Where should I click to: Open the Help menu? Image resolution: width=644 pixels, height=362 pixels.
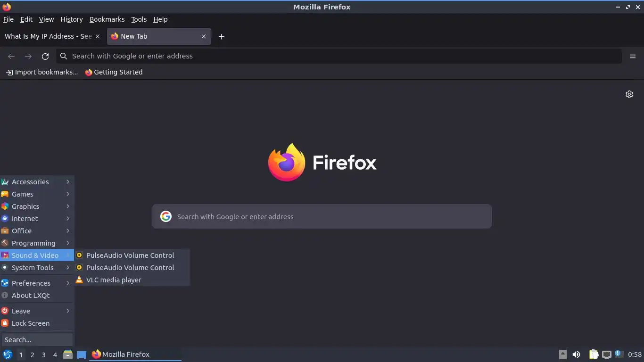pos(160,19)
